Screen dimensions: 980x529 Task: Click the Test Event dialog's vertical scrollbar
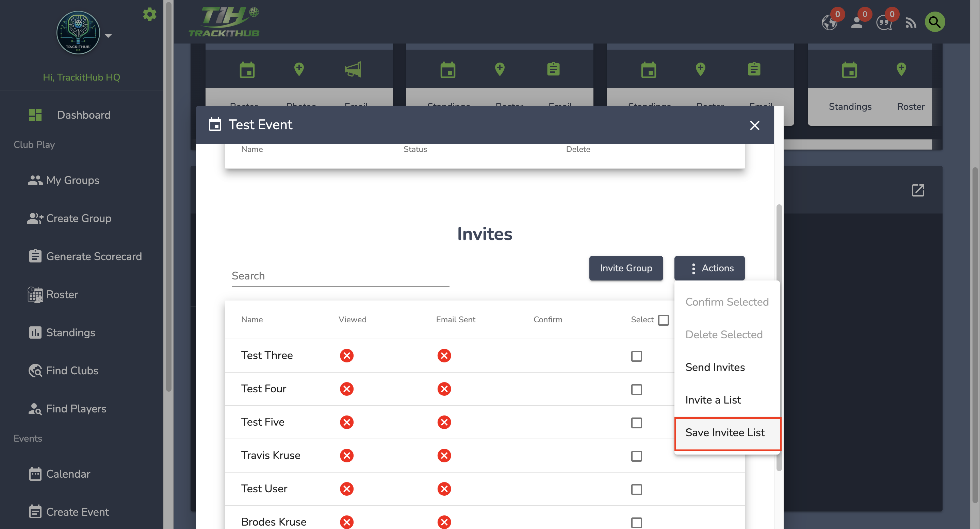[779, 338]
